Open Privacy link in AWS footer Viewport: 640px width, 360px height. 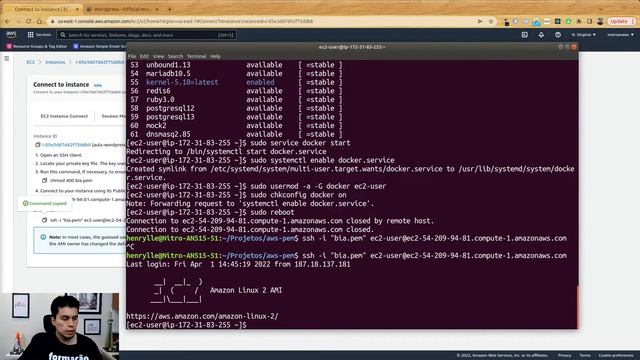[564, 356]
